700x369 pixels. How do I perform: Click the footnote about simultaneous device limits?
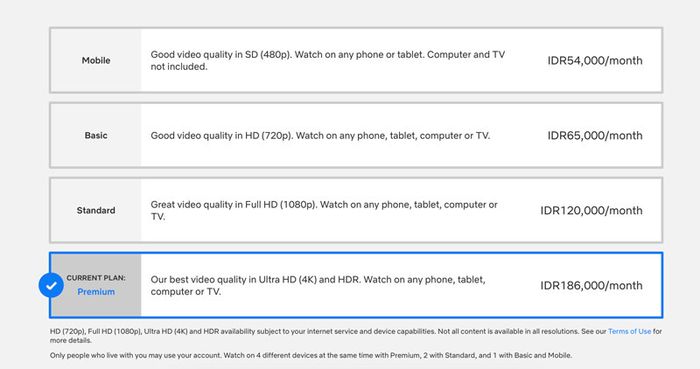(x=311, y=356)
